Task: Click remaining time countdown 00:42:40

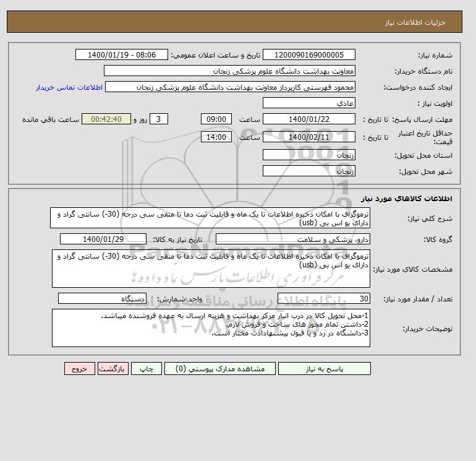Action: click(106, 119)
